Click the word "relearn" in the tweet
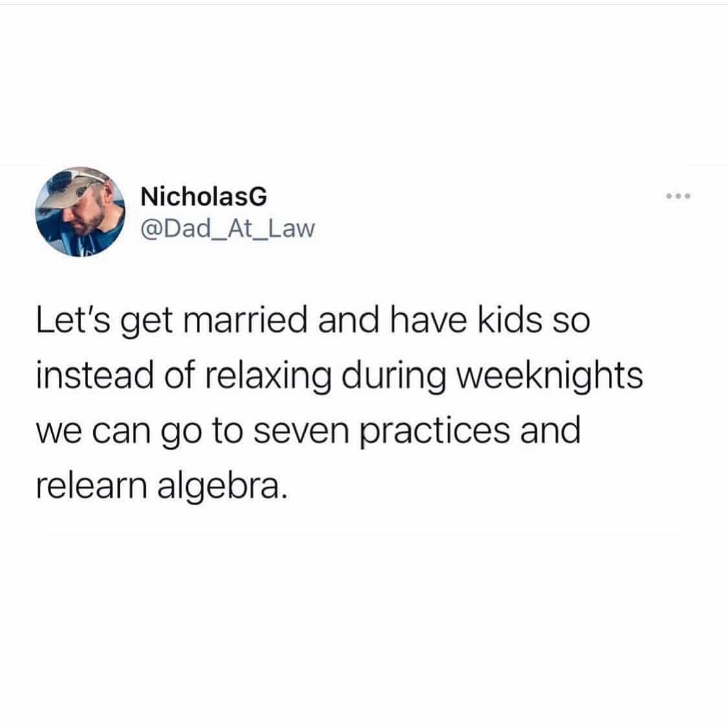Viewport: 728px width, 728px height. click(x=91, y=486)
